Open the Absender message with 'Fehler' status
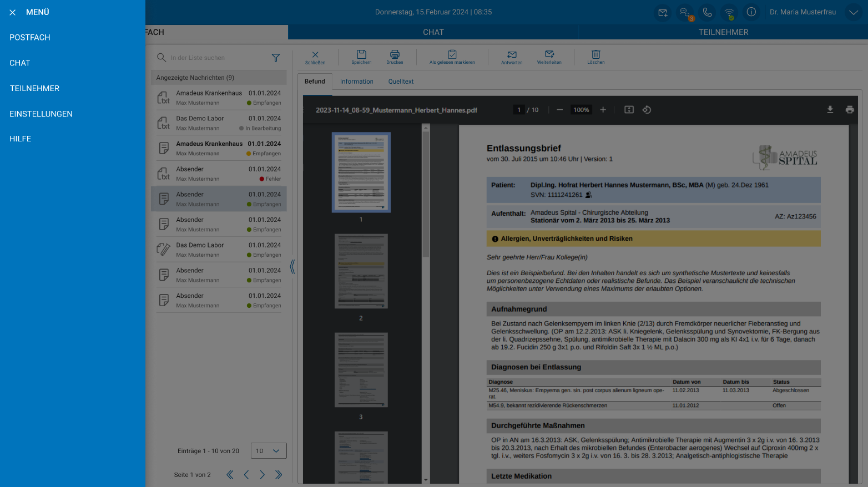 tap(219, 174)
